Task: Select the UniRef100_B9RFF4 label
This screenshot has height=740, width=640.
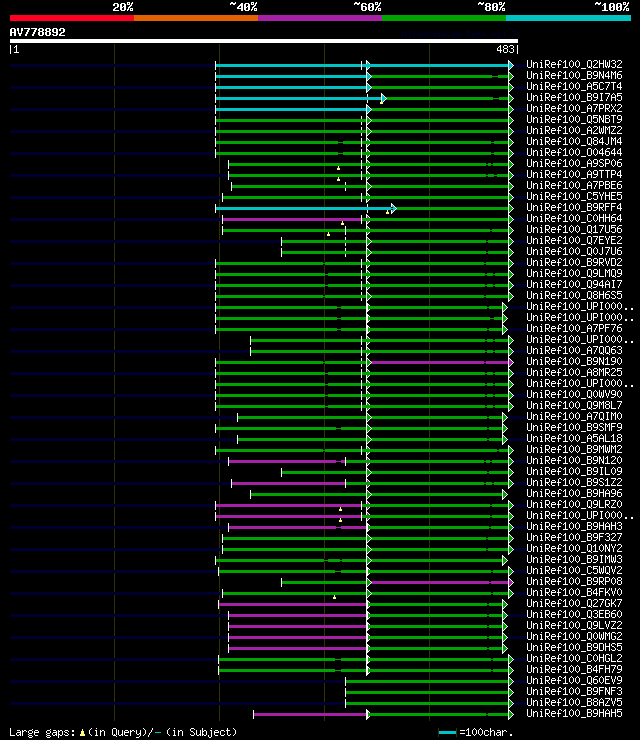Action: point(574,207)
